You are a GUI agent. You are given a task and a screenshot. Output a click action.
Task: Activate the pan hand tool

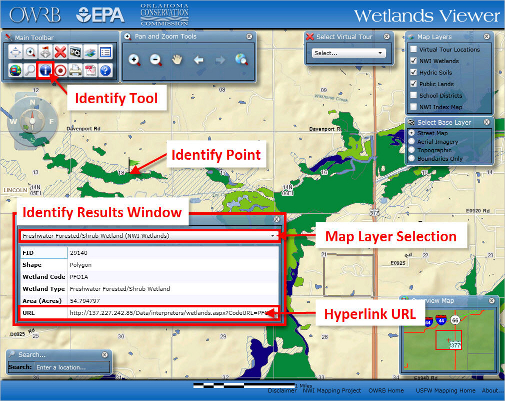[x=177, y=60]
